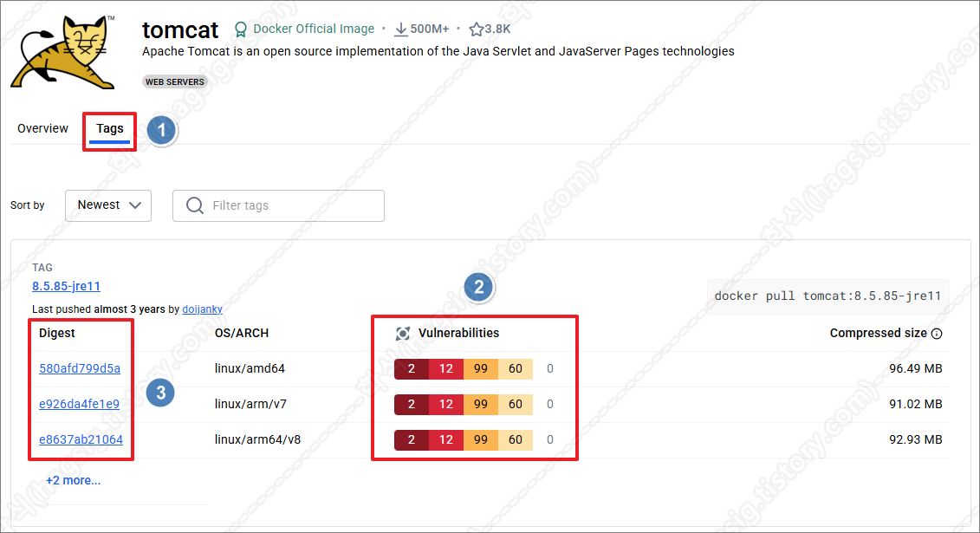This screenshot has width=980, height=533.
Task: Click the Docker Official Image badge icon
Action: [x=241, y=29]
